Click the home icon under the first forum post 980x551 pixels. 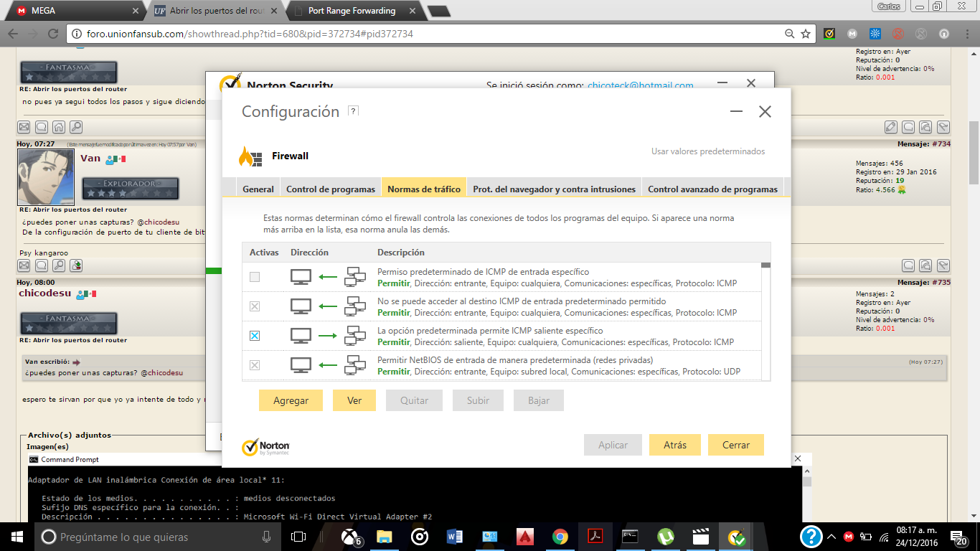click(58, 127)
